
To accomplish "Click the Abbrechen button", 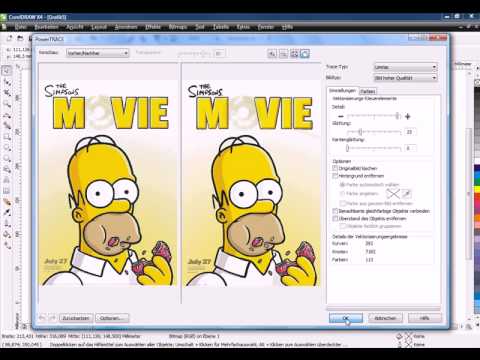I will (385, 318).
